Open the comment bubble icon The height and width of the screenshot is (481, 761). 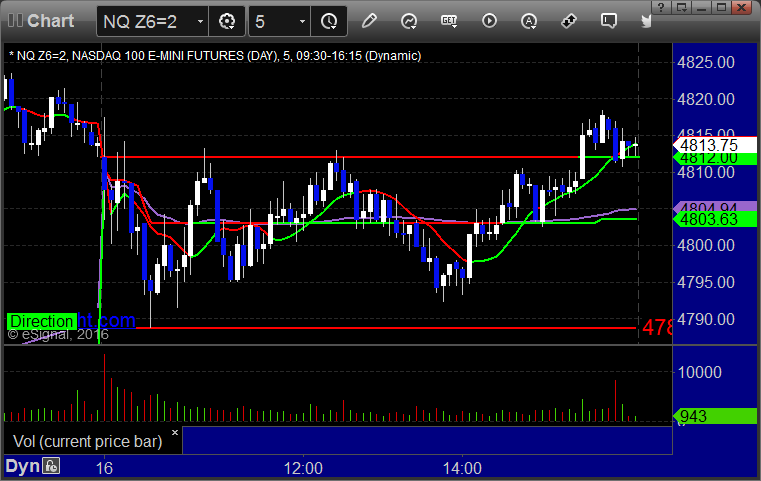coord(609,21)
